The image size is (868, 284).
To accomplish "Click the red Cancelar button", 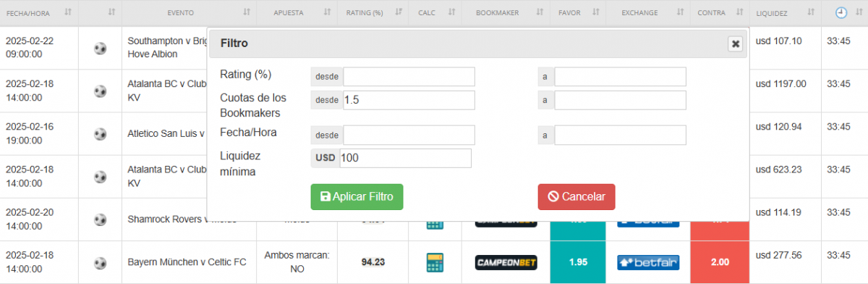I will (x=576, y=197).
